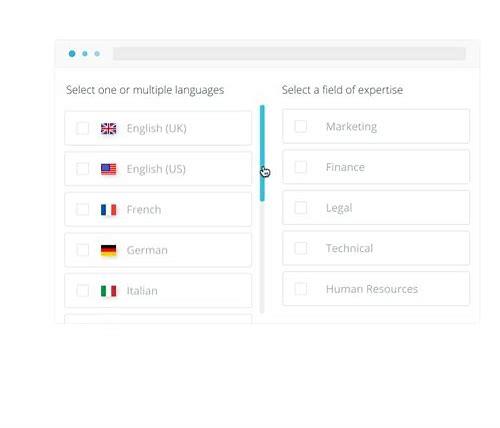Click the large blue dot in window header
This screenshot has height=428, width=500.
tap(72, 54)
